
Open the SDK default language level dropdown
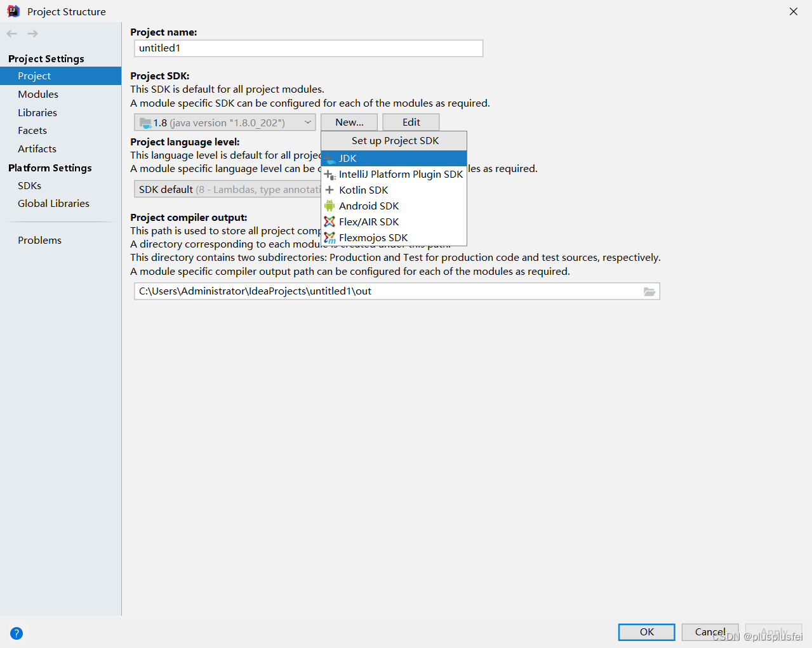point(228,189)
